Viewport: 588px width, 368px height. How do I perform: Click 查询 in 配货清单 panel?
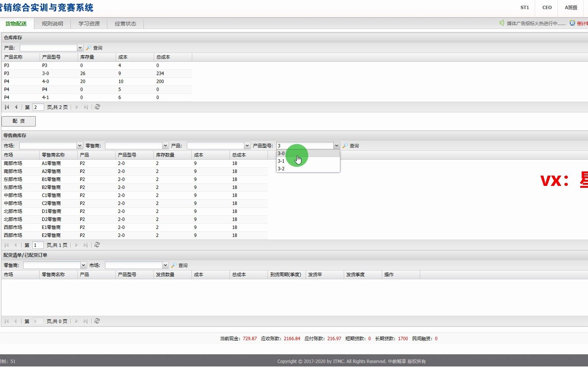click(x=183, y=266)
